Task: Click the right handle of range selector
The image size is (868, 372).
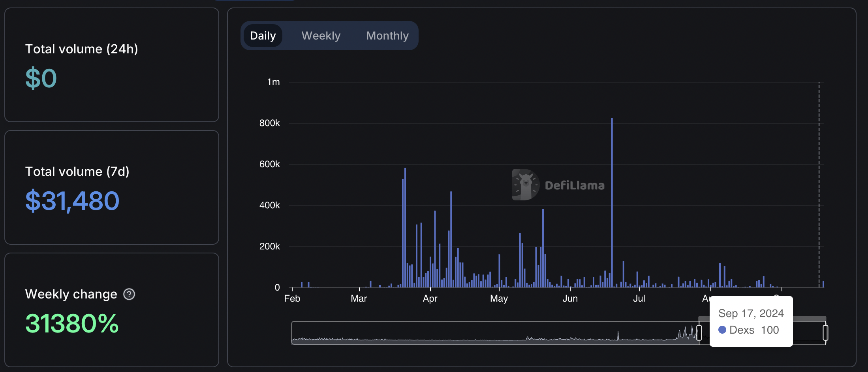Action: (825, 333)
